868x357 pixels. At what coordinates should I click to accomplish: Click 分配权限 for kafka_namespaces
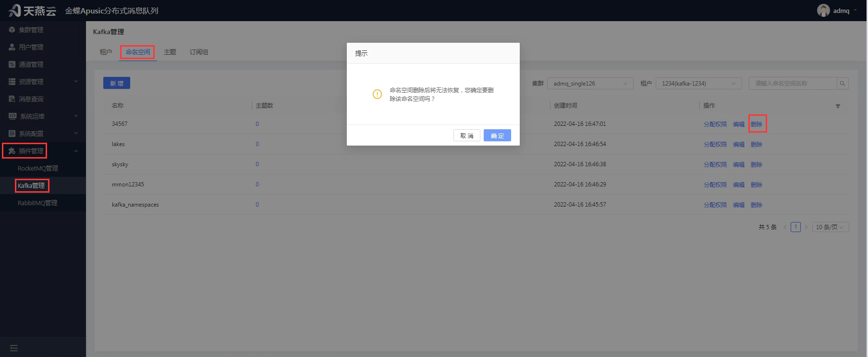click(x=715, y=205)
